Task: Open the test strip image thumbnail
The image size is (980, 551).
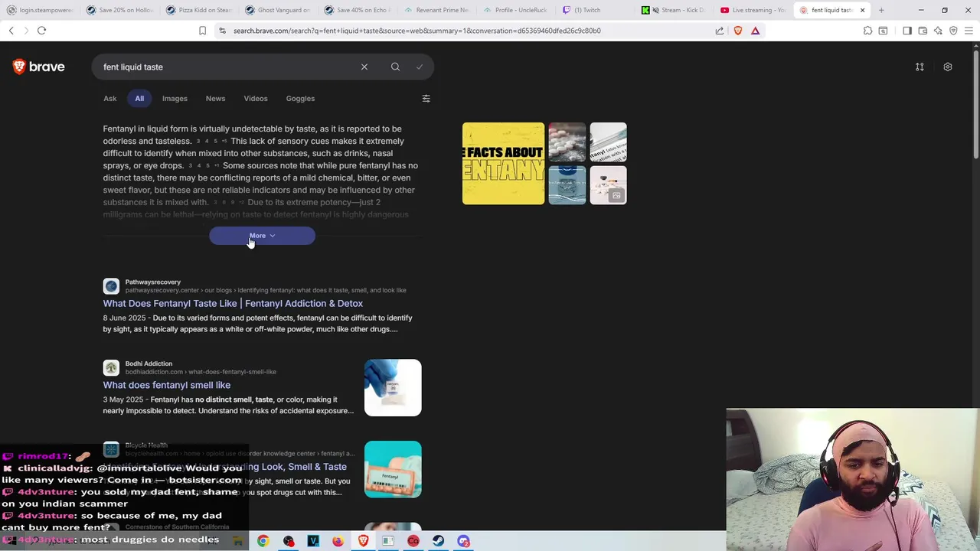Action: [x=608, y=142]
